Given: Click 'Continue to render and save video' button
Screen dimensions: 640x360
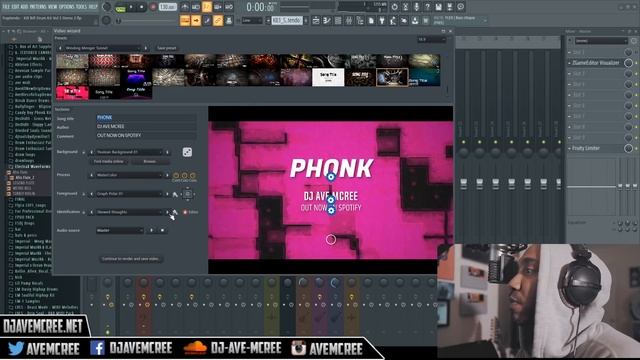Looking at the screenshot, I should [x=131, y=259].
